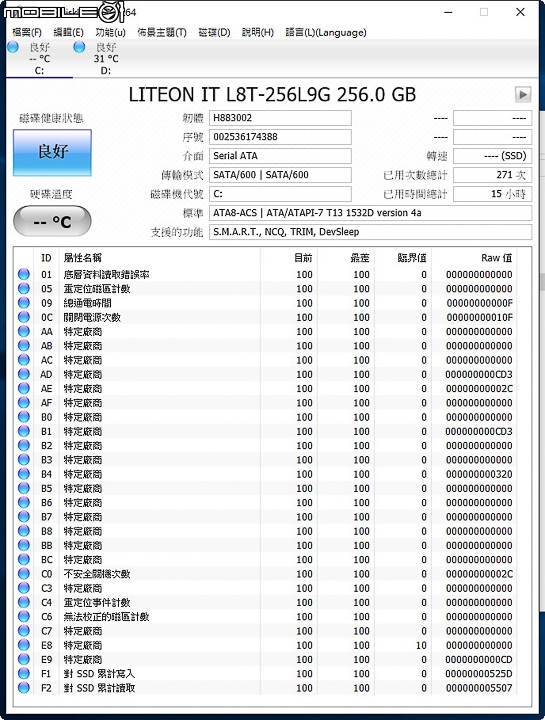Click the status icon for attribute B0
The height and width of the screenshot is (720, 545).
pos(23,417)
